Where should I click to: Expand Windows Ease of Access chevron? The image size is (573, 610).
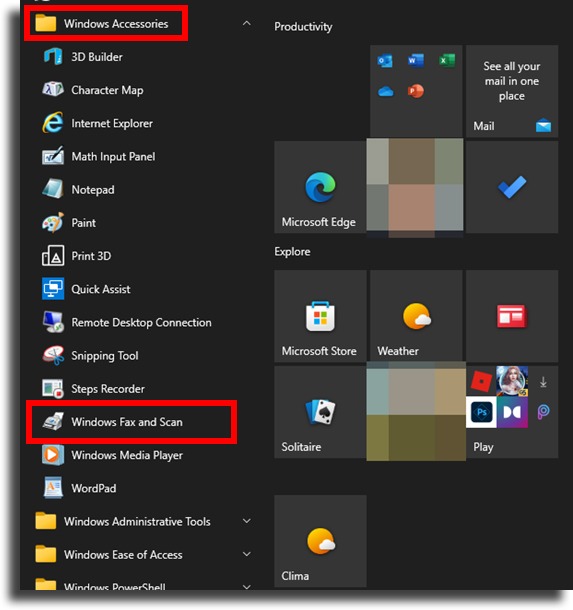pyautogui.click(x=246, y=554)
